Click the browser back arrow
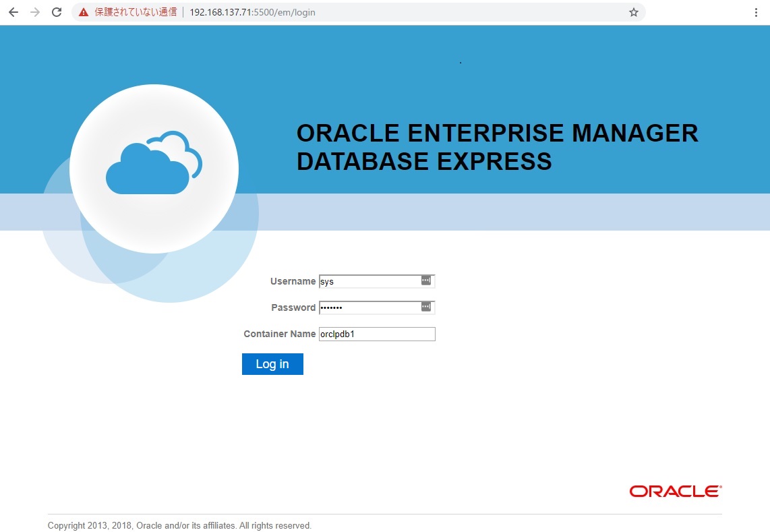Viewport: 770px width, 532px height. (x=13, y=11)
